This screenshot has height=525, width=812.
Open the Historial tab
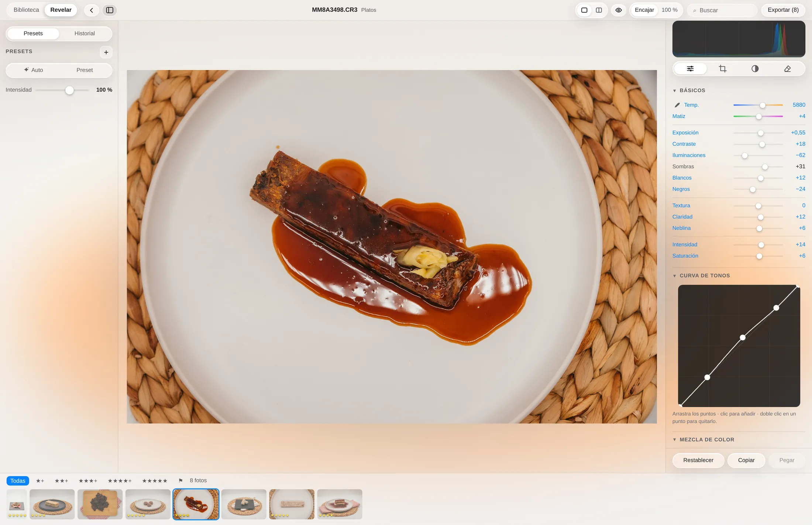[85, 33]
